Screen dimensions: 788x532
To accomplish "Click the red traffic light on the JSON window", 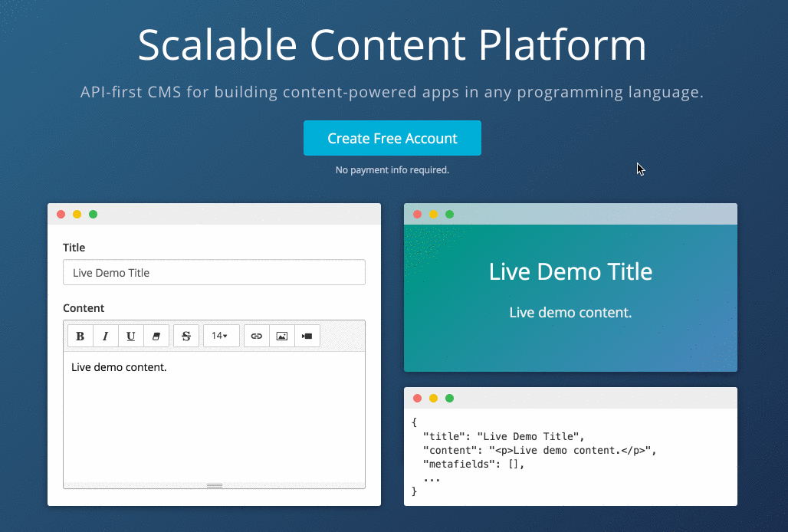I will coord(417,398).
